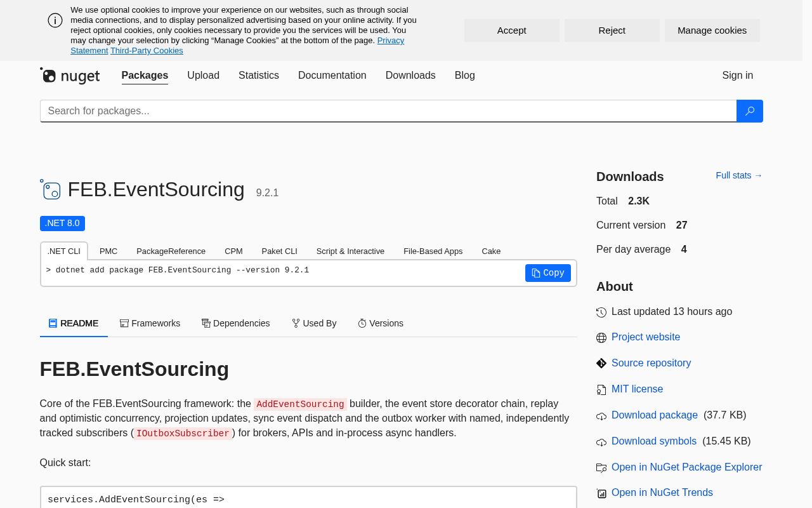Screen dimensions: 812x508
Task: Click the magnifying glass search button
Action: coord(749,111)
